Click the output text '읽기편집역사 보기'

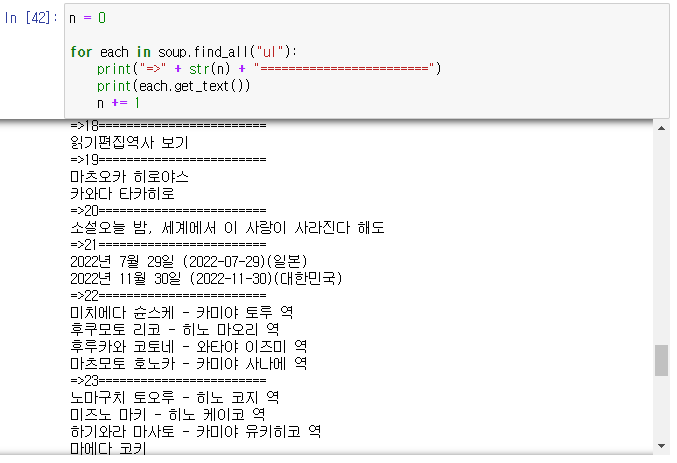click(130, 143)
